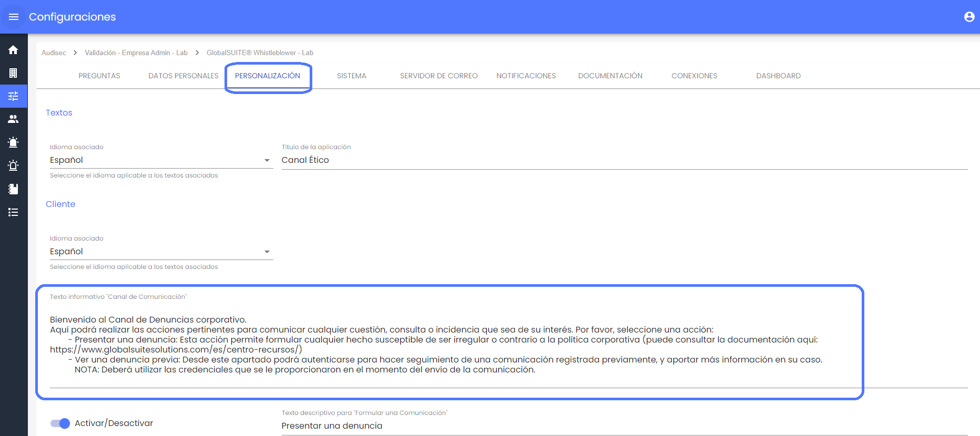The image size is (980, 436).
Task: Click Audisec breadcrumb link
Action: [54, 53]
